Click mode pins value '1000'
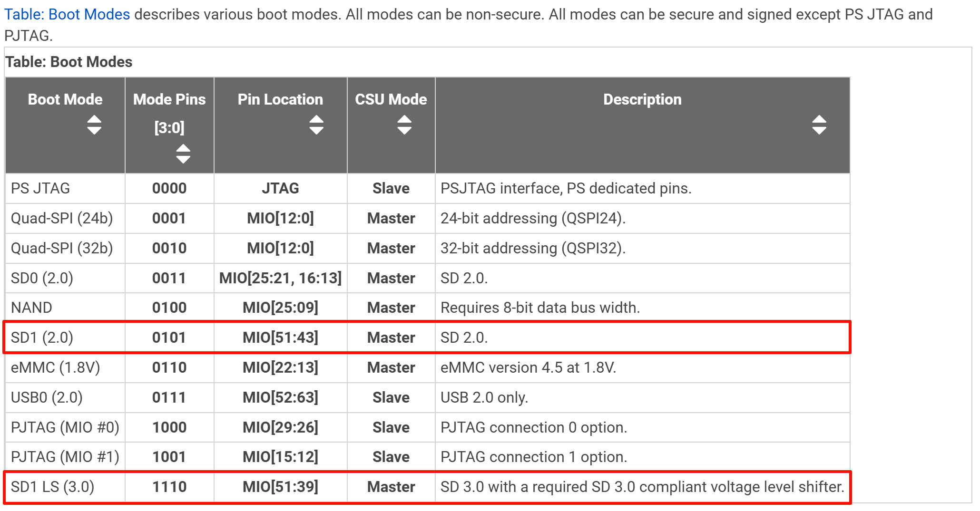 pyautogui.click(x=169, y=427)
